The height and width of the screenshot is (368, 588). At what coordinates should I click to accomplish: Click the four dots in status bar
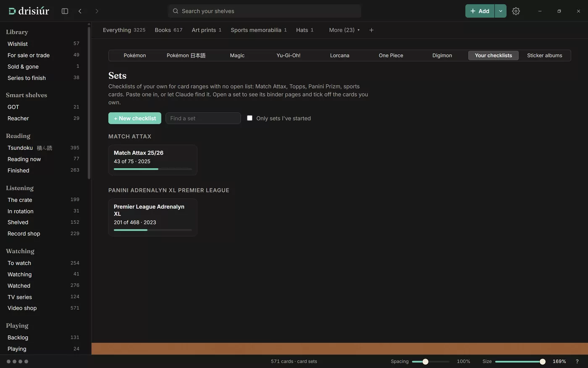click(17, 361)
